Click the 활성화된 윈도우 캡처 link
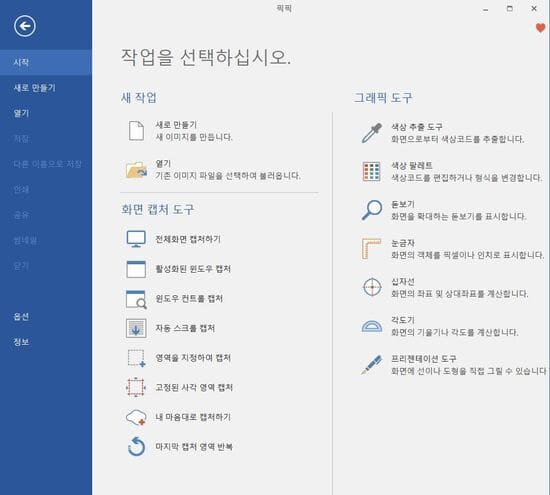 tap(193, 269)
